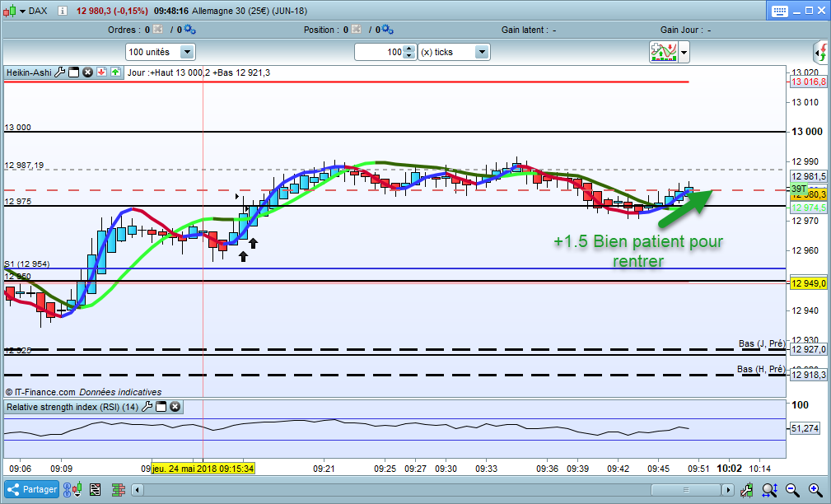Close the position with the Position X icon
The width and height of the screenshot is (831, 504).
click(x=356, y=29)
